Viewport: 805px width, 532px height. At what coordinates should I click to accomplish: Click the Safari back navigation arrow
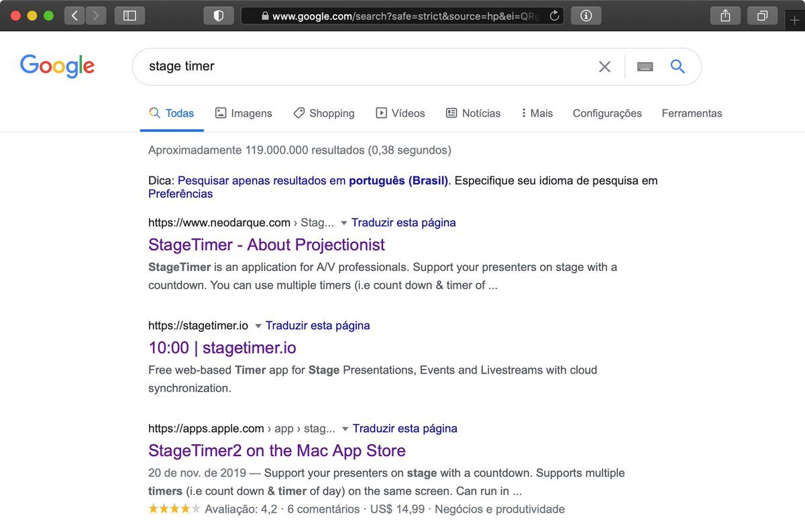74,15
